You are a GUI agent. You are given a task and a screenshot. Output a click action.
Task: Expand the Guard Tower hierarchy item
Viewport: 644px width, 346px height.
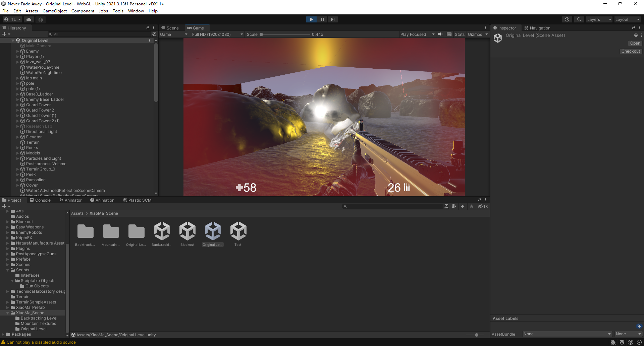(18, 105)
